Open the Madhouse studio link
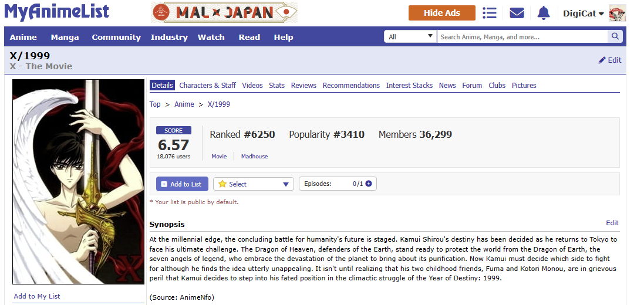The image size is (644, 305). (254, 157)
